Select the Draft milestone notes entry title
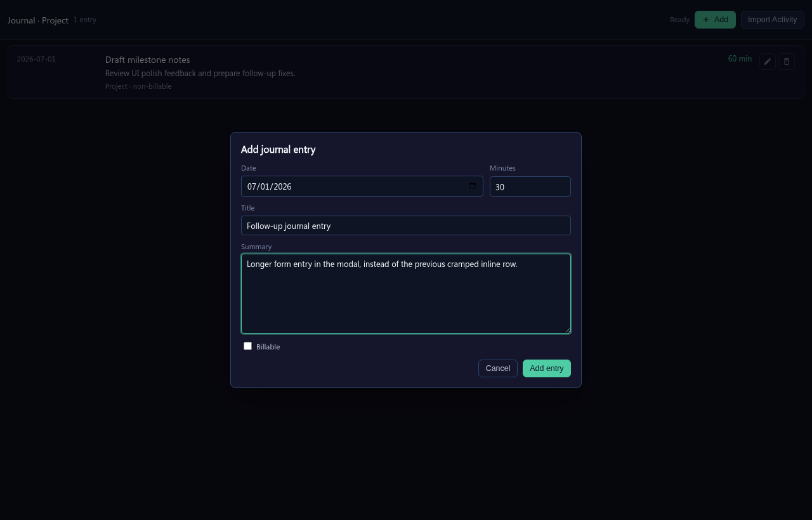 click(148, 60)
